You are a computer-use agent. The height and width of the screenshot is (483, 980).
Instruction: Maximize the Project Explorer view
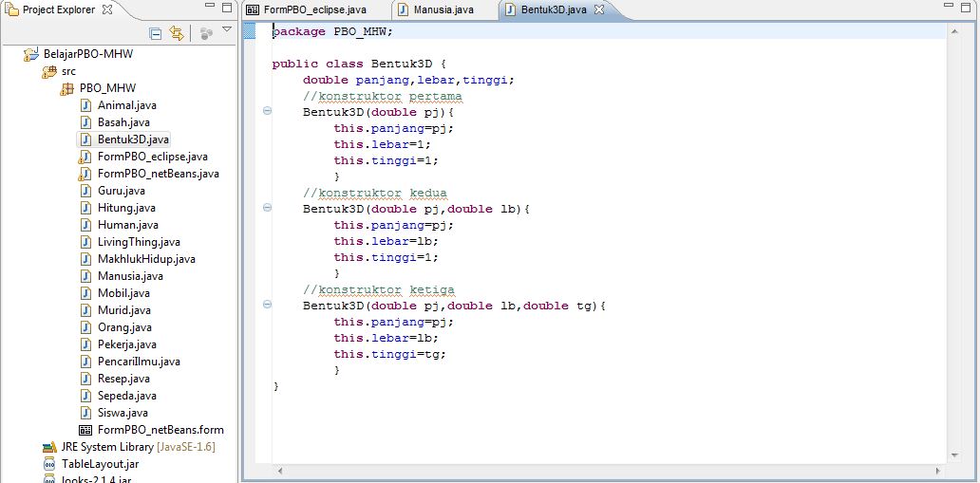pos(226,8)
